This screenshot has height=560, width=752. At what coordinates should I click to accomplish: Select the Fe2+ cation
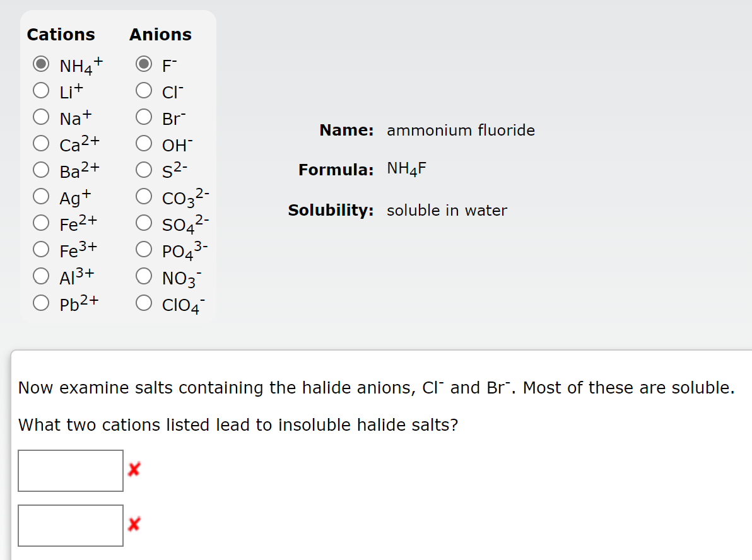(x=40, y=223)
